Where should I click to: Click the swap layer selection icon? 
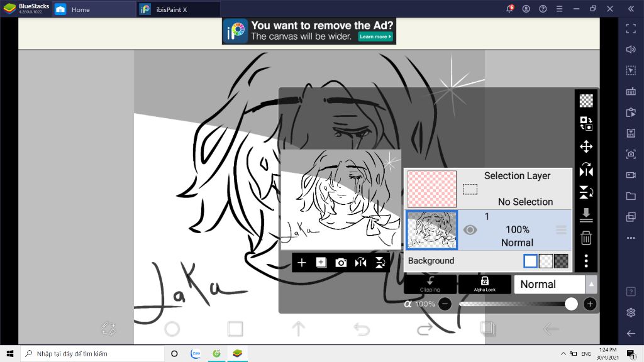point(586,124)
